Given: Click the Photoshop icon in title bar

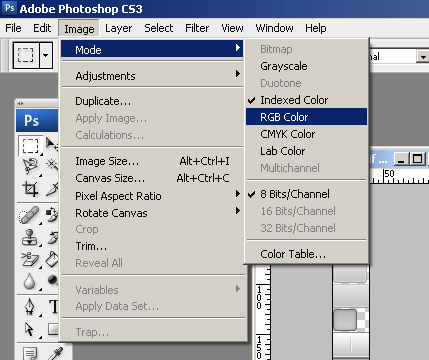Looking at the screenshot, I should (9, 8).
